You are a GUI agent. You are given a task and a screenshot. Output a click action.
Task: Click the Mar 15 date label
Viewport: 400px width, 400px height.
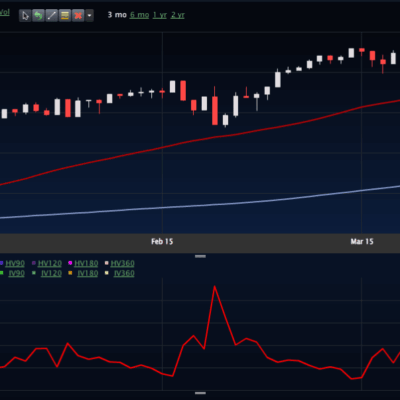click(362, 242)
